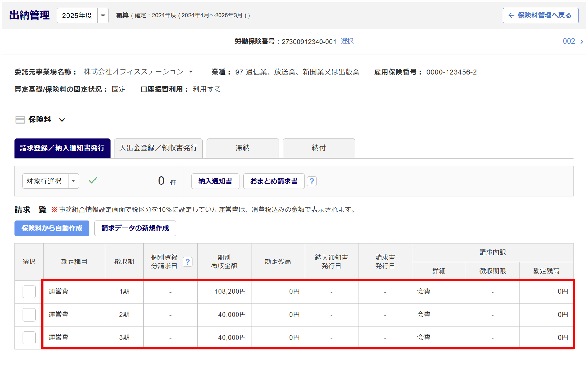Click 保険料管理へ戻る button
The image size is (588, 371).
[540, 15]
